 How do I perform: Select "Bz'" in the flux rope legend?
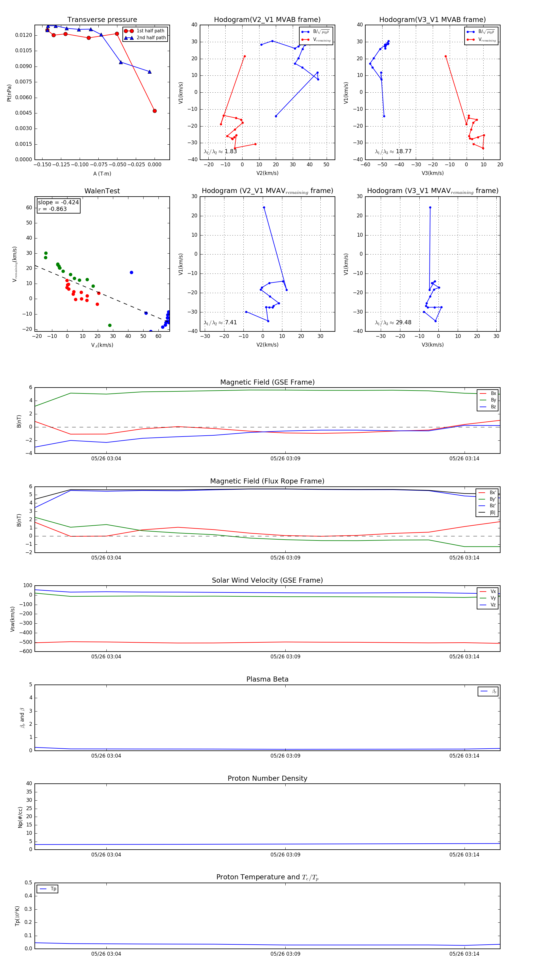point(487,506)
